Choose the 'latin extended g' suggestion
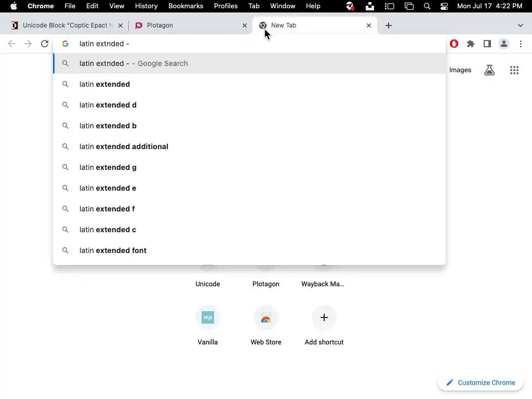Screen dimensions: 532x399 click(249, 167)
